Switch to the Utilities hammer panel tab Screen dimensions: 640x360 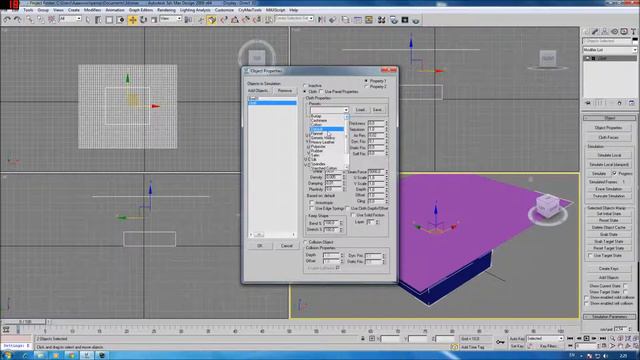click(633, 31)
